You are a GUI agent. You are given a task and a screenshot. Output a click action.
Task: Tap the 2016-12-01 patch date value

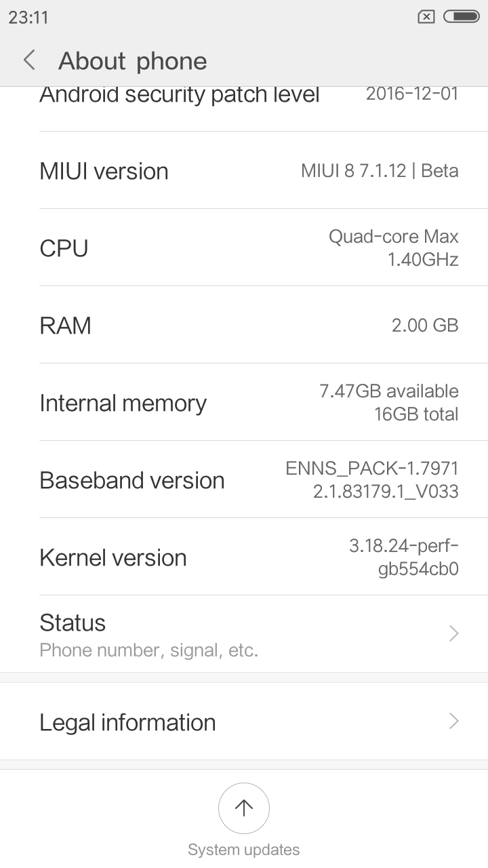(x=412, y=94)
